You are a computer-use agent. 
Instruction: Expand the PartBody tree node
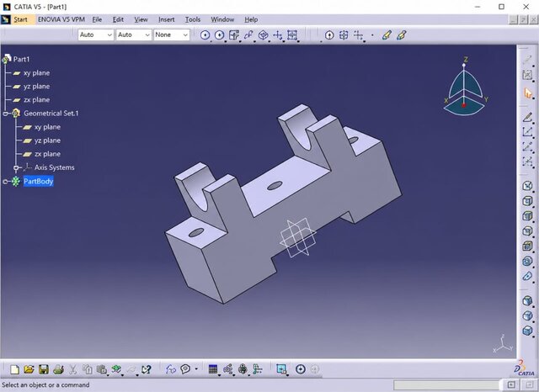(5, 182)
